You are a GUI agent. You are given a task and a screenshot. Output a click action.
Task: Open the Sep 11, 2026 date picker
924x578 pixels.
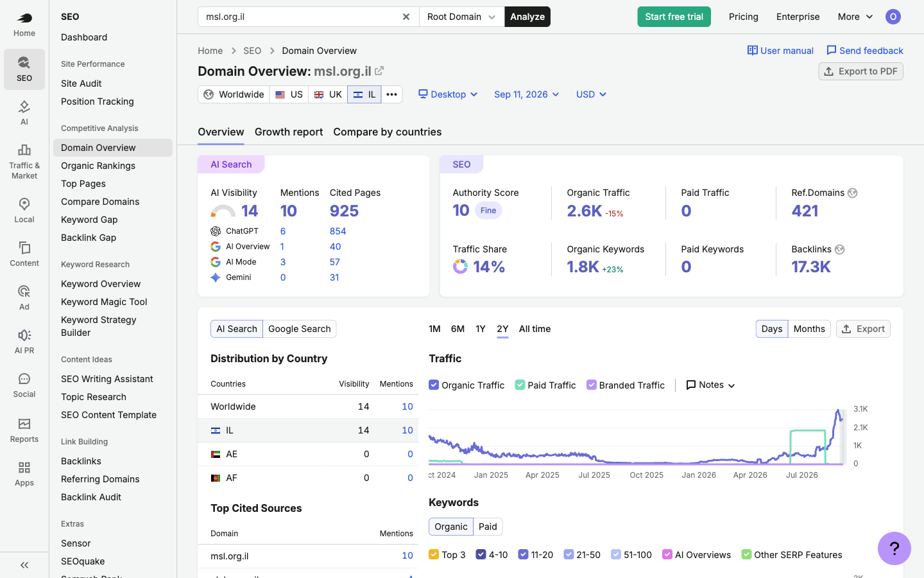[526, 94]
